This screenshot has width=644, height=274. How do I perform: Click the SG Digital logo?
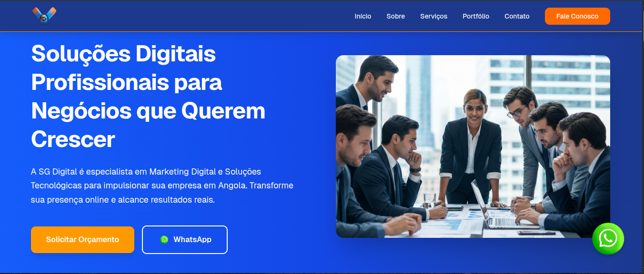coord(44,16)
